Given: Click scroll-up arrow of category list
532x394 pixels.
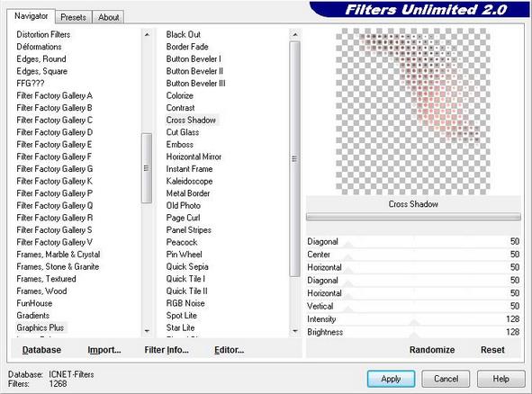Looking at the screenshot, I should pos(147,34).
